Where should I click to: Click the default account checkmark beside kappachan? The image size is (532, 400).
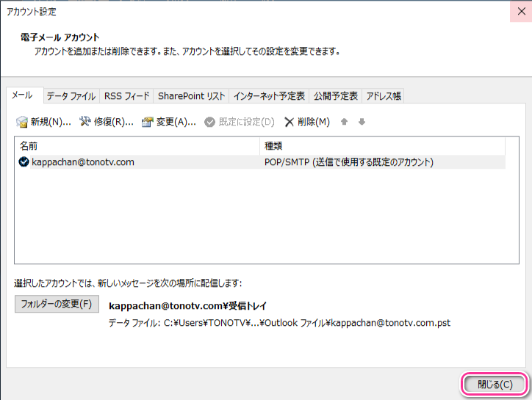(24, 162)
